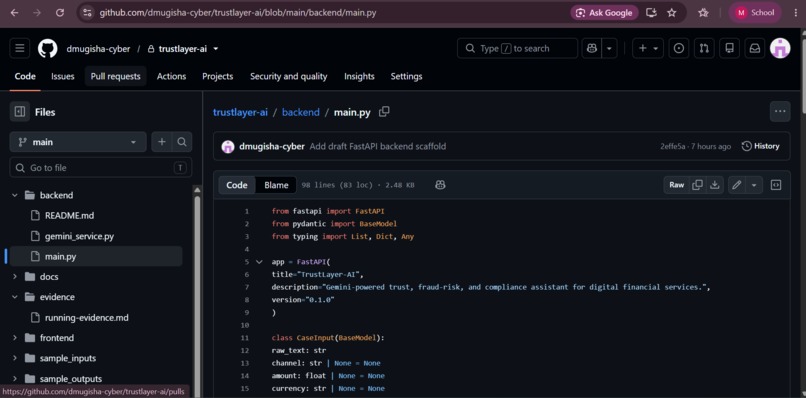Go to trustlayer-ai breadcrumb link
Viewport: 806px width, 398px height.
pyautogui.click(x=241, y=112)
